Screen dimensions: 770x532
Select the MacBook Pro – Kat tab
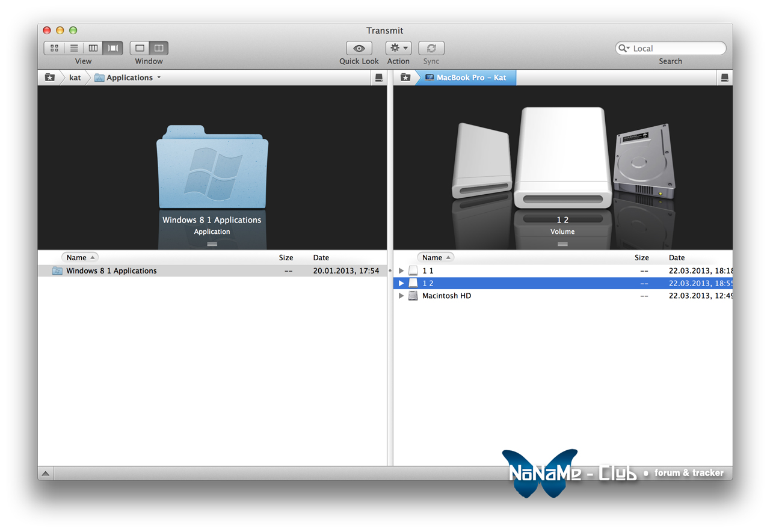pyautogui.click(x=466, y=78)
